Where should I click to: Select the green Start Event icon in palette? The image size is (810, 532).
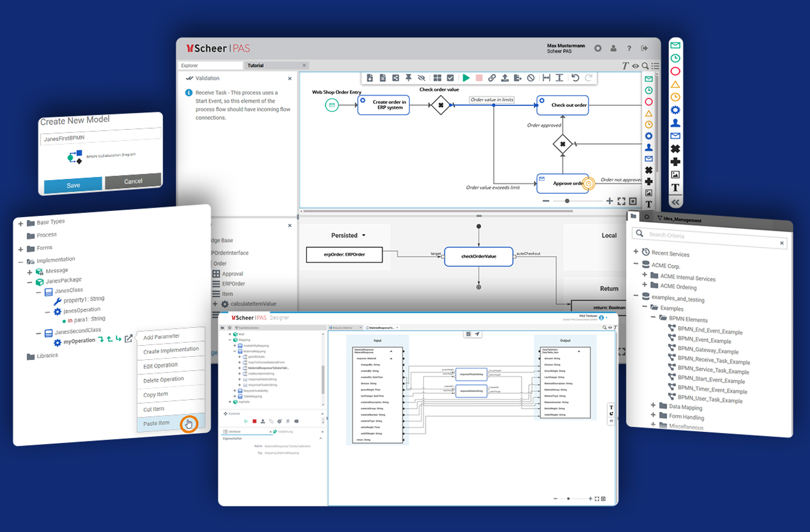pyautogui.click(x=675, y=45)
